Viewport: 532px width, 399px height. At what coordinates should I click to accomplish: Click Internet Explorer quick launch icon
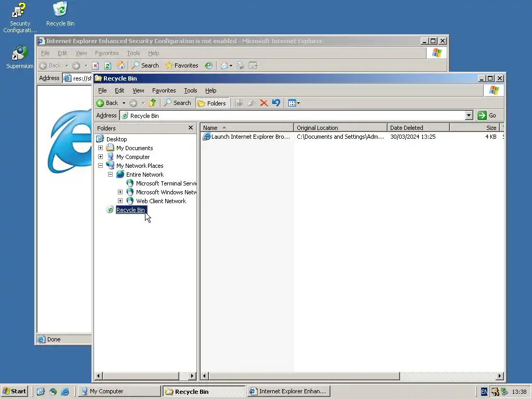(x=65, y=392)
